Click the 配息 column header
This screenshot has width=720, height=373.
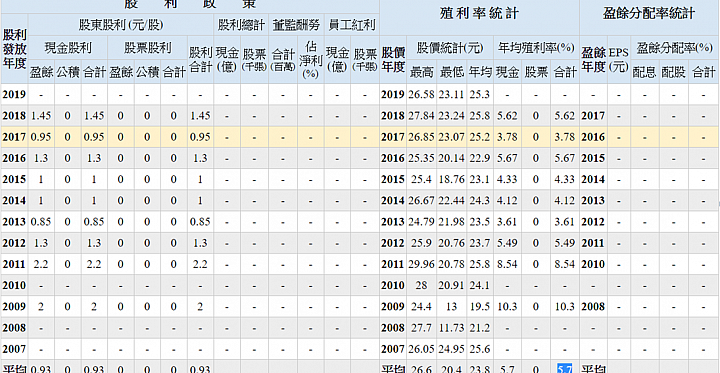coord(645,72)
